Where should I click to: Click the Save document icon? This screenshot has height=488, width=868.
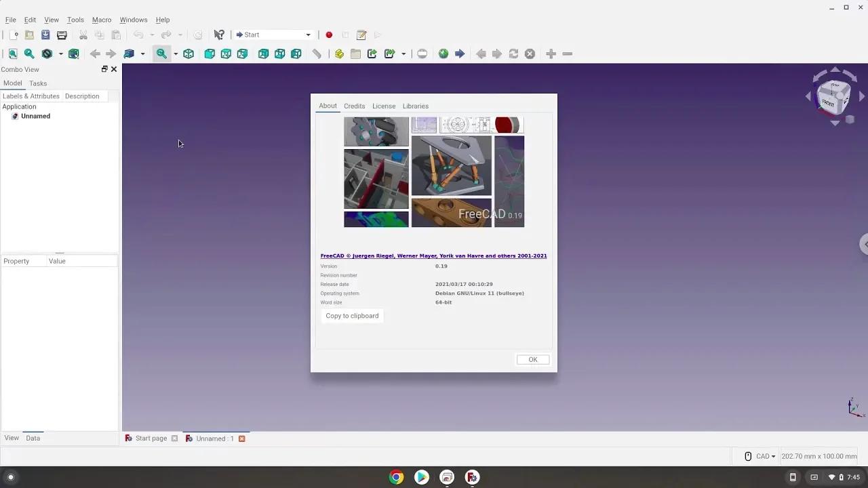[x=46, y=35]
